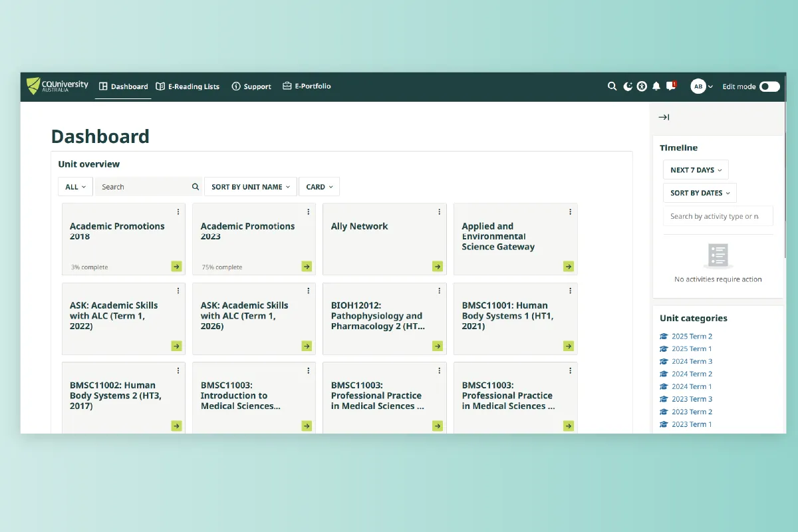Go to Dashboard tab
The width and height of the screenshot is (798, 532).
pyautogui.click(x=123, y=86)
